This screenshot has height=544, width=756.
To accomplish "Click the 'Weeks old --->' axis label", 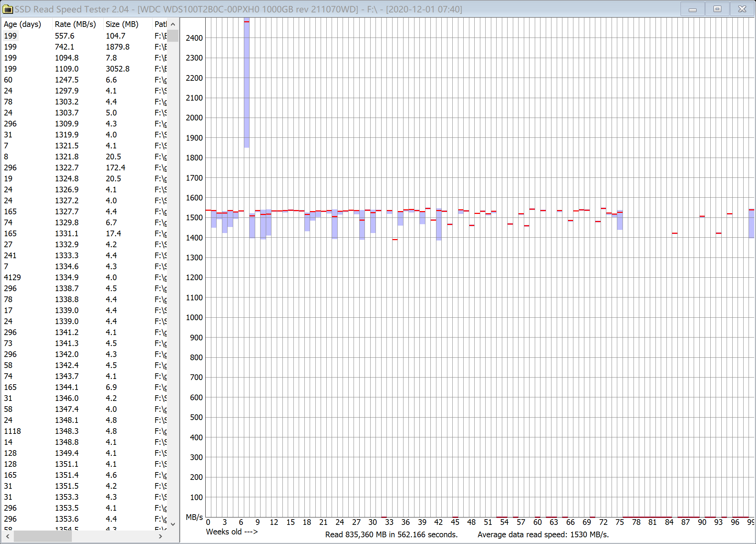I will coord(232,532).
